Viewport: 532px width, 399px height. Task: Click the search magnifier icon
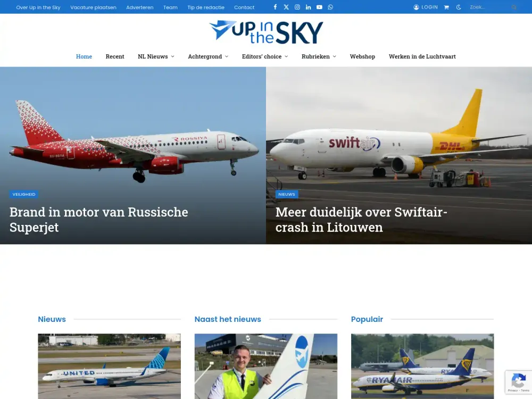[x=514, y=7]
